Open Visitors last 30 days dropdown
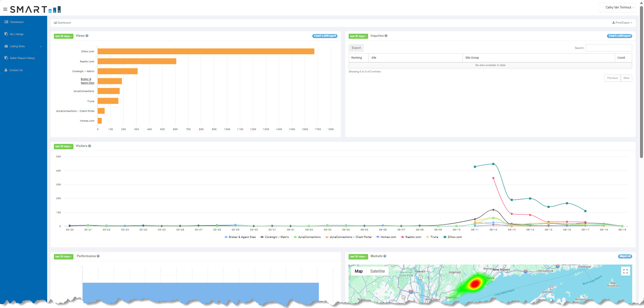Image resolution: width=644 pixels, height=308 pixels. [64, 146]
